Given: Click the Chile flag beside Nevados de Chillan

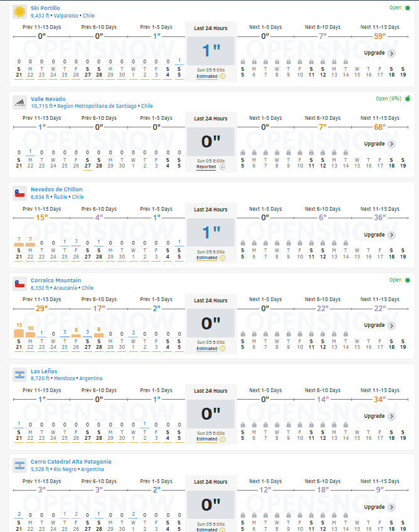Looking at the screenshot, I should [19, 193].
